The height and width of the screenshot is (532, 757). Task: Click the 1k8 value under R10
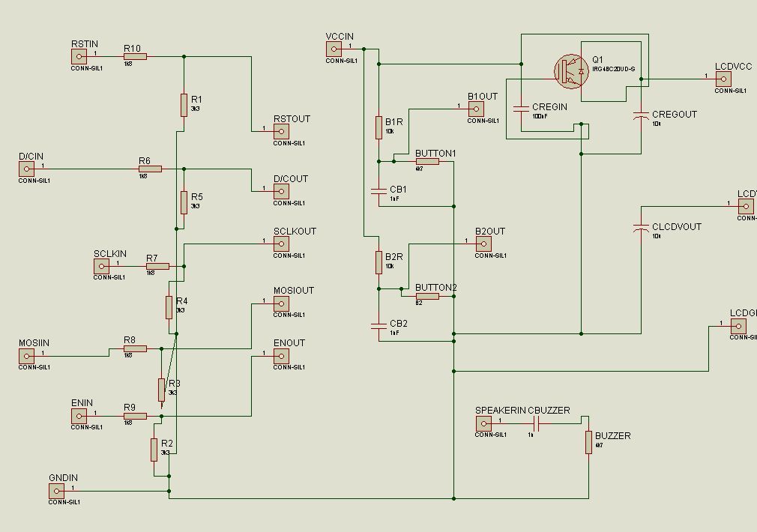click(x=128, y=64)
